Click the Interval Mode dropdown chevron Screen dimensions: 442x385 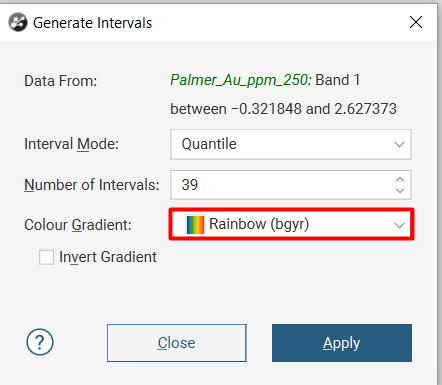click(x=399, y=144)
